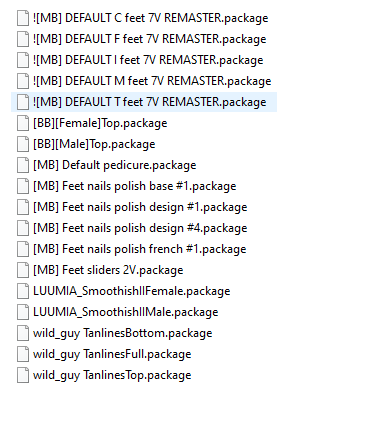The image size is (374, 448).
Task: Click file icon beside polish design #4.package
Action: tap(23, 228)
